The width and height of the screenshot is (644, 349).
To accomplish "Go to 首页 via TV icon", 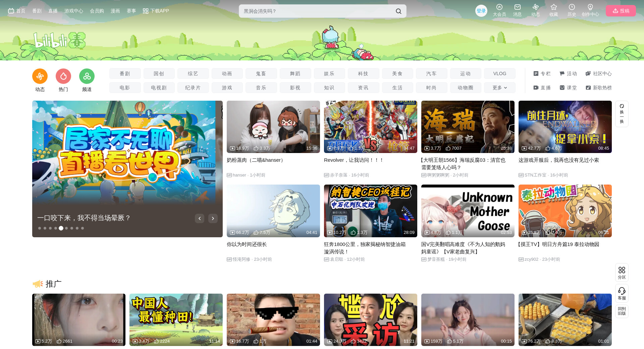I will click(16, 11).
